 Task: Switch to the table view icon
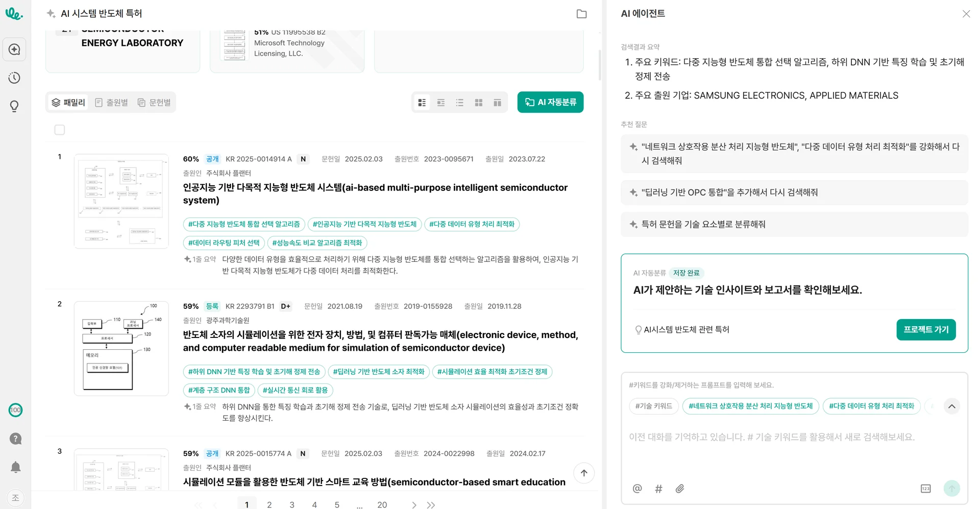pyautogui.click(x=498, y=103)
